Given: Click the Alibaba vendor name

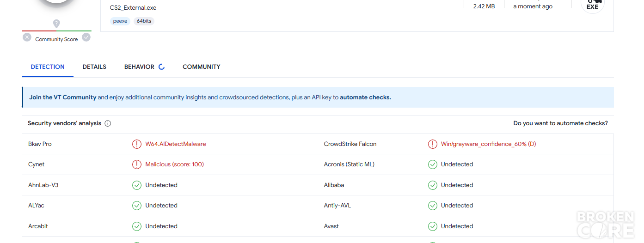Looking at the screenshot, I should (334, 185).
